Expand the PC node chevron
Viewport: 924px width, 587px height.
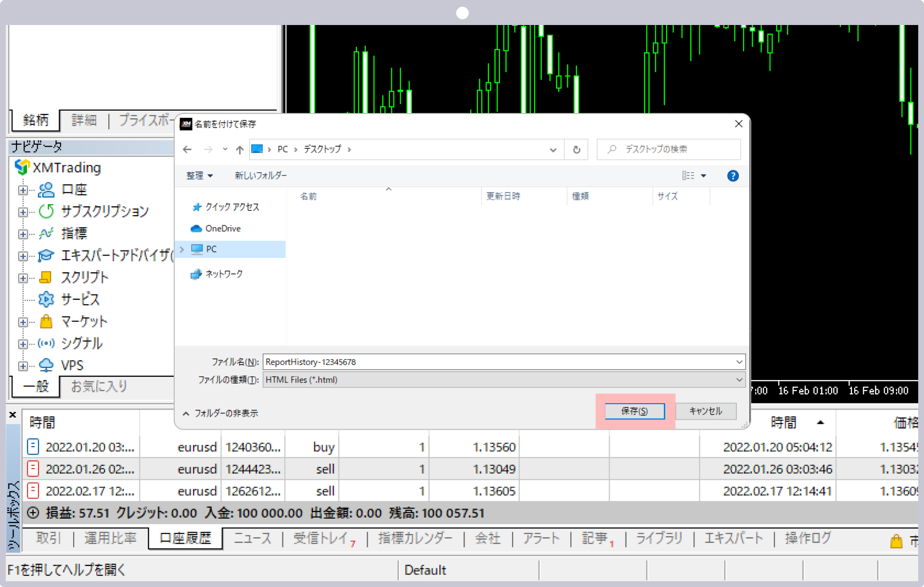pyautogui.click(x=182, y=249)
